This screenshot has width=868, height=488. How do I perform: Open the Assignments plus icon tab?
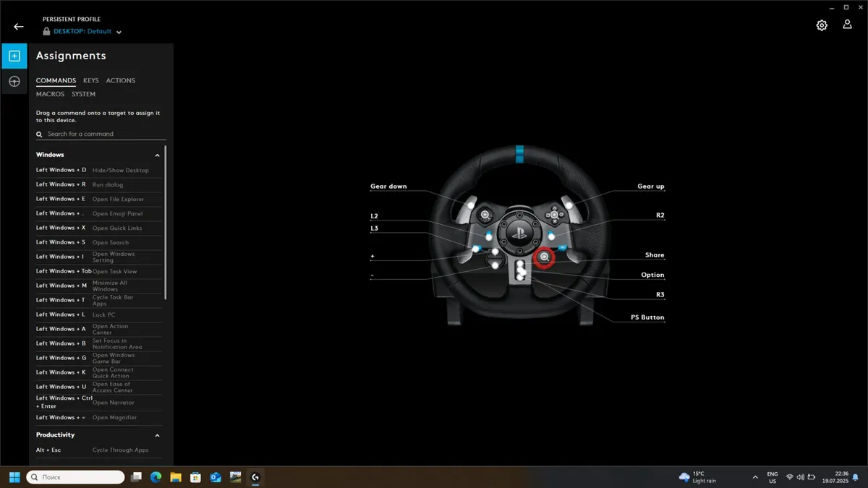point(14,56)
